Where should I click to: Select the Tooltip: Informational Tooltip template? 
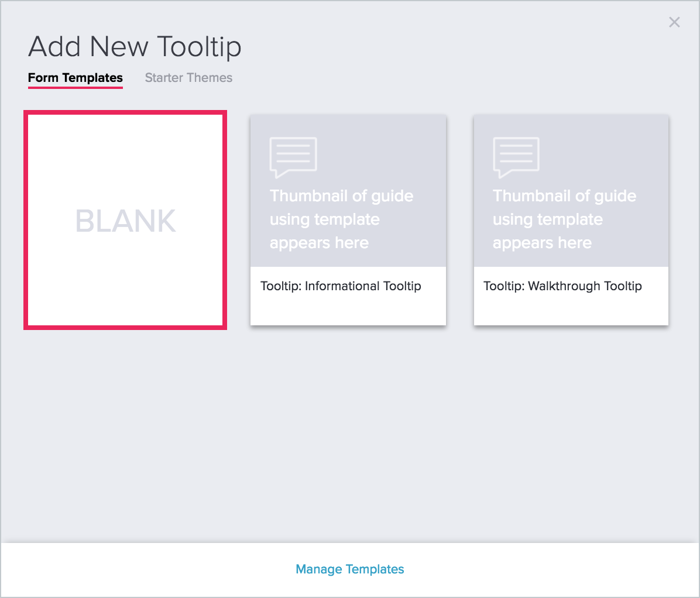348,219
